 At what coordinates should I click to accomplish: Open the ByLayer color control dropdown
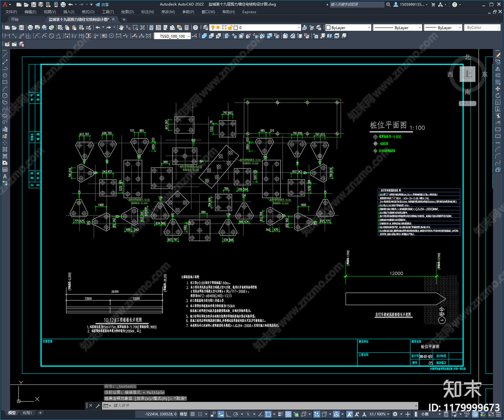point(348,28)
